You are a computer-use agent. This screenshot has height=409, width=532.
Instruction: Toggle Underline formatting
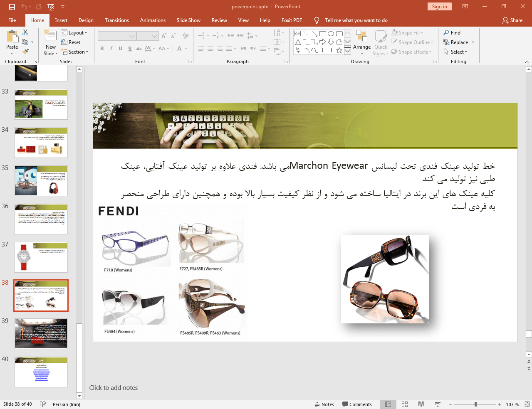120,49
